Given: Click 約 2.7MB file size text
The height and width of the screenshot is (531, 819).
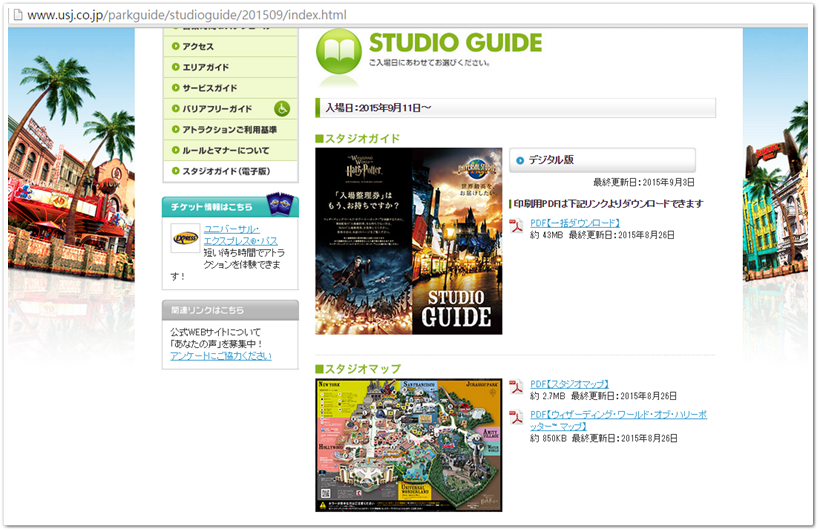Looking at the screenshot, I should [x=547, y=396].
